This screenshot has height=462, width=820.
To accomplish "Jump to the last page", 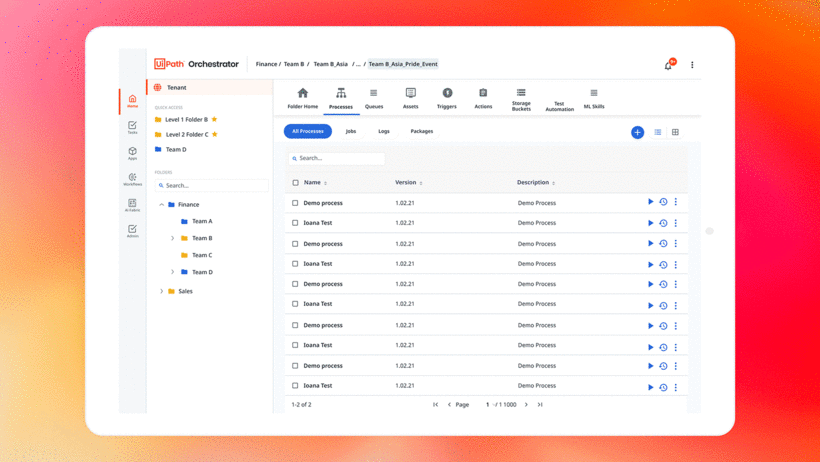I will (x=540, y=404).
